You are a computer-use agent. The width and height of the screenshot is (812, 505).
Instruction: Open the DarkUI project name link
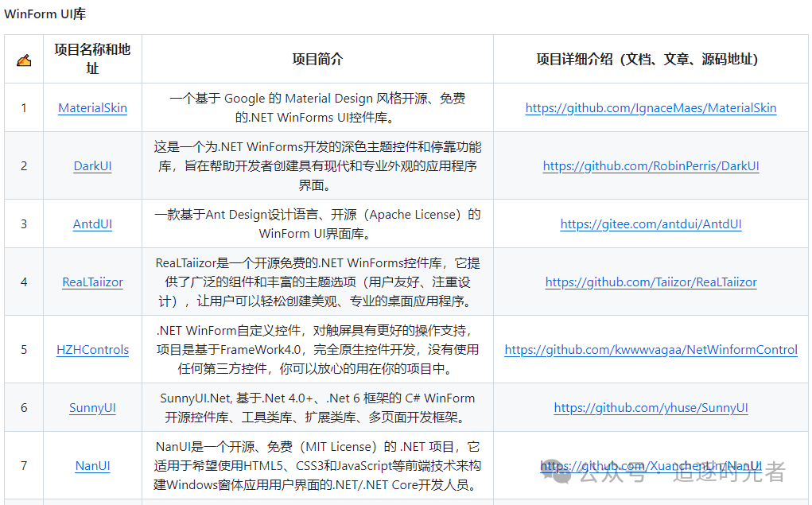(x=93, y=165)
